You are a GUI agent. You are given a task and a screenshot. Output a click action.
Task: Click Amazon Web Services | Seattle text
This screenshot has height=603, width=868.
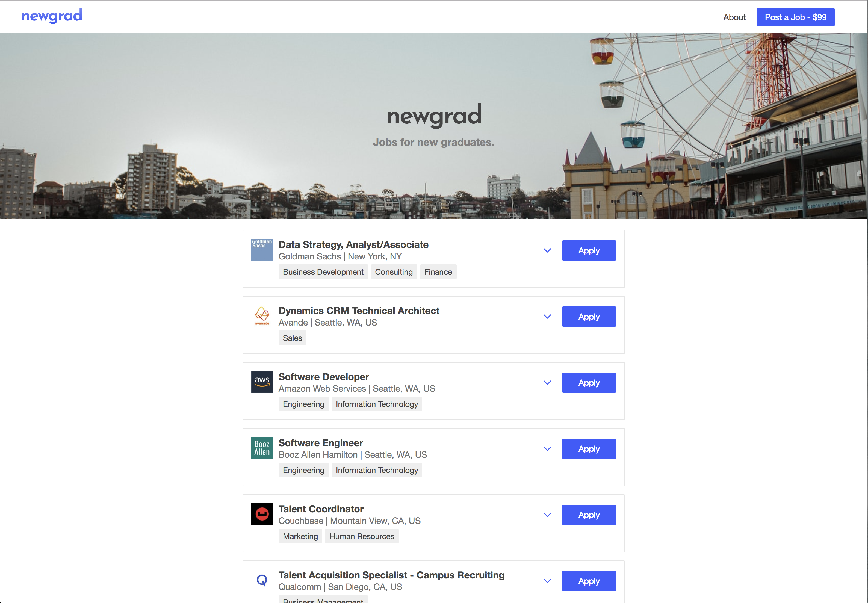coord(357,389)
